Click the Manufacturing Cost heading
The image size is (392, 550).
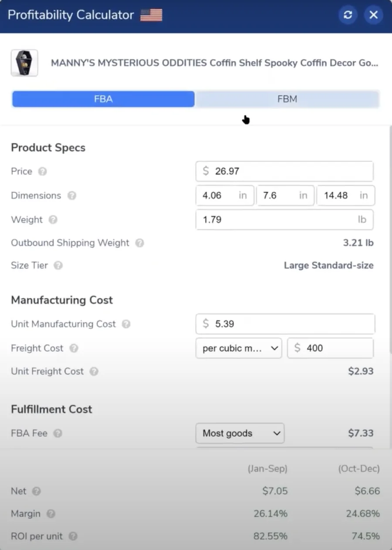62,300
